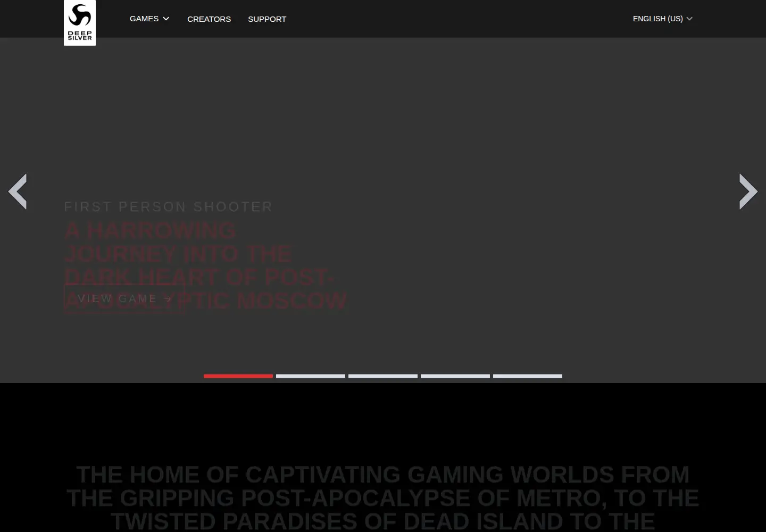The height and width of the screenshot is (532, 766).
Task: Go to the Creators page
Action: (x=209, y=19)
